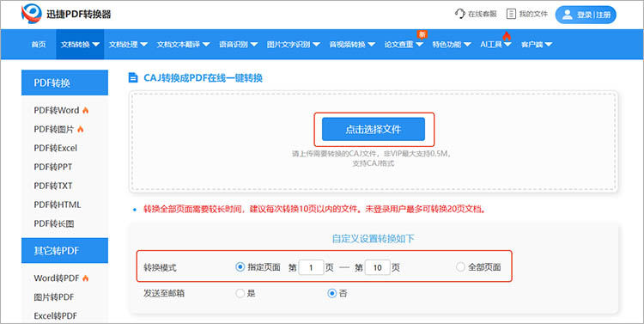The width and height of the screenshot is (644, 324).
Task: Go to 首页 in navigation bar
Action: [39, 45]
